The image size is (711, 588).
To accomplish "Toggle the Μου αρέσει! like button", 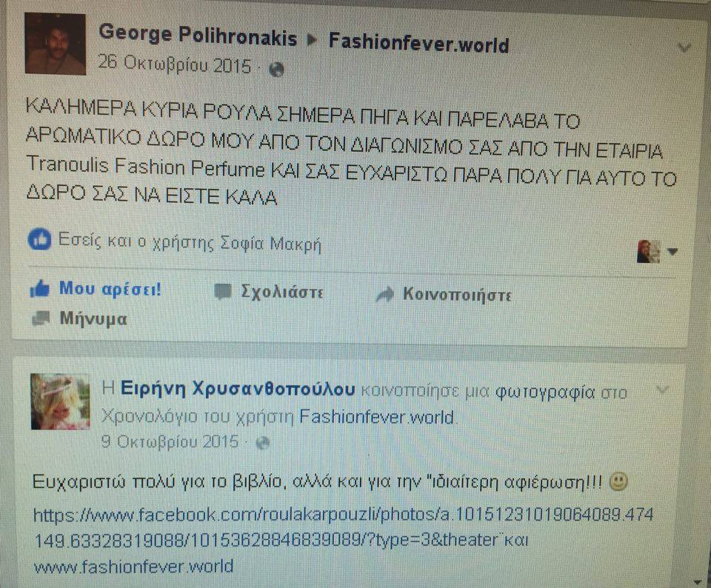I will click(x=96, y=289).
